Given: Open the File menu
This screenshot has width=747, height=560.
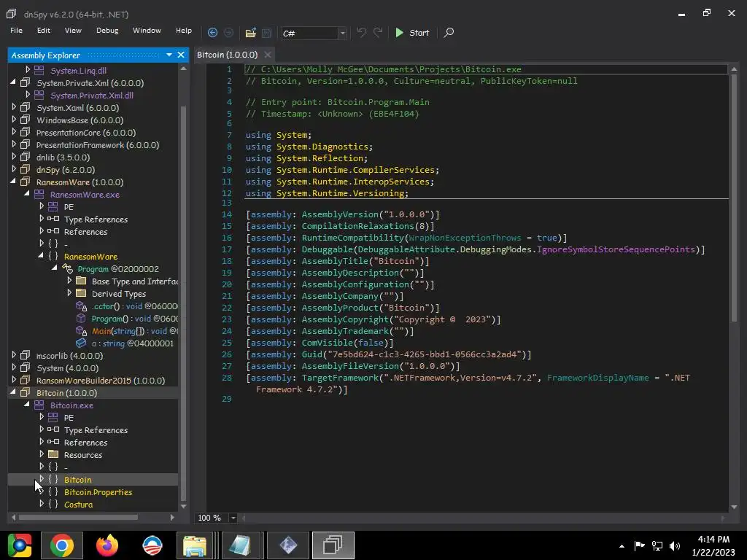Looking at the screenshot, I should (x=16, y=31).
